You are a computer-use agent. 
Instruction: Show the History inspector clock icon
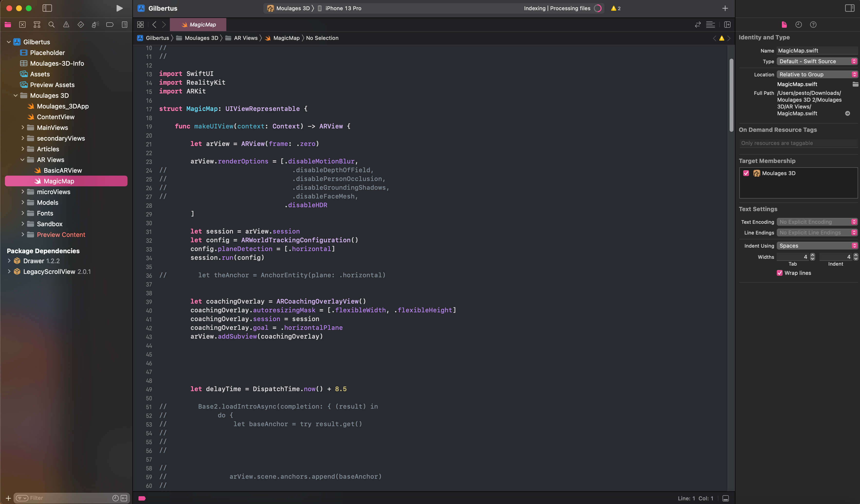[x=798, y=25]
